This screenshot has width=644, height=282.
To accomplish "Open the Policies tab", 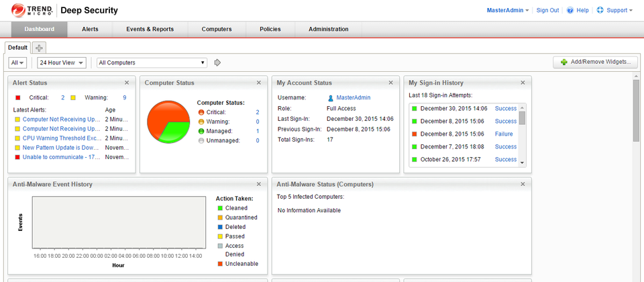I will tap(270, 29).
